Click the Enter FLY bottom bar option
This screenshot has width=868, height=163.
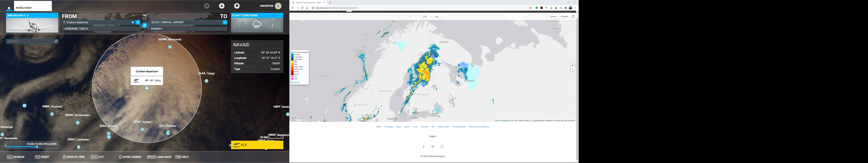click(x=97, y=157)
